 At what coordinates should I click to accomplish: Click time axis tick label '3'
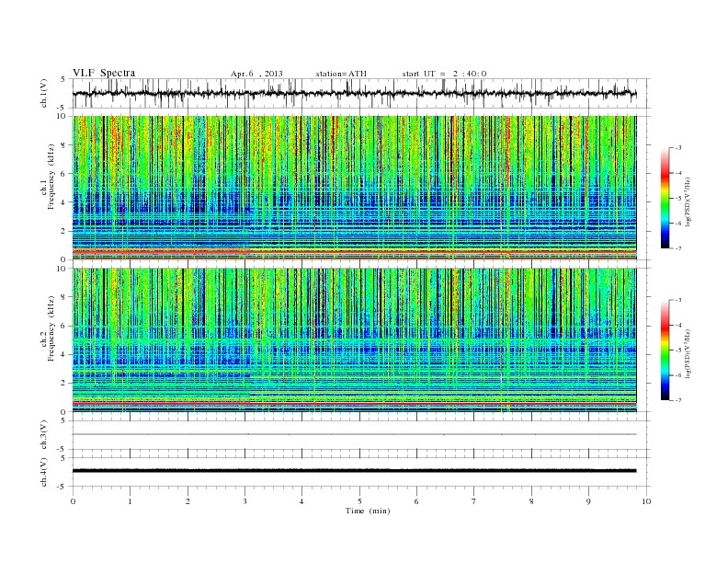(245, 501)
